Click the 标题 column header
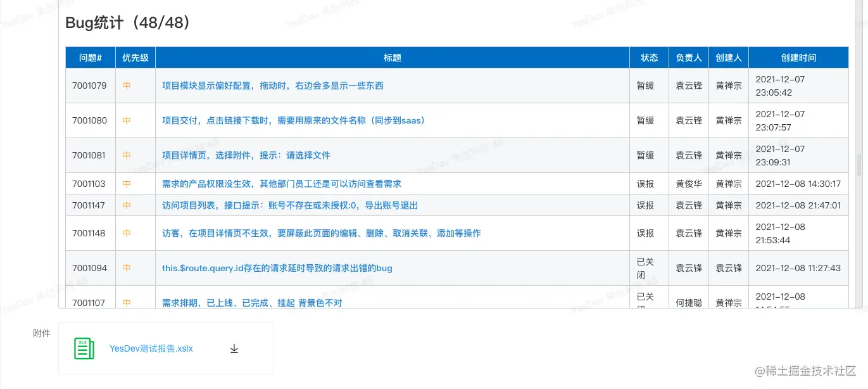This screenshot has height=389, width=868. click(392, 57)
